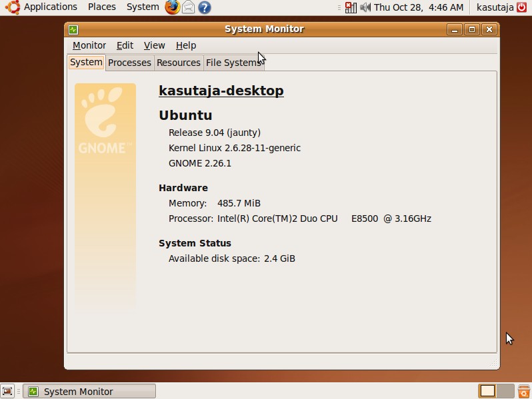Switch to the File Systems tab
This screenshot has height=399, width=532.
coord(233,63)
